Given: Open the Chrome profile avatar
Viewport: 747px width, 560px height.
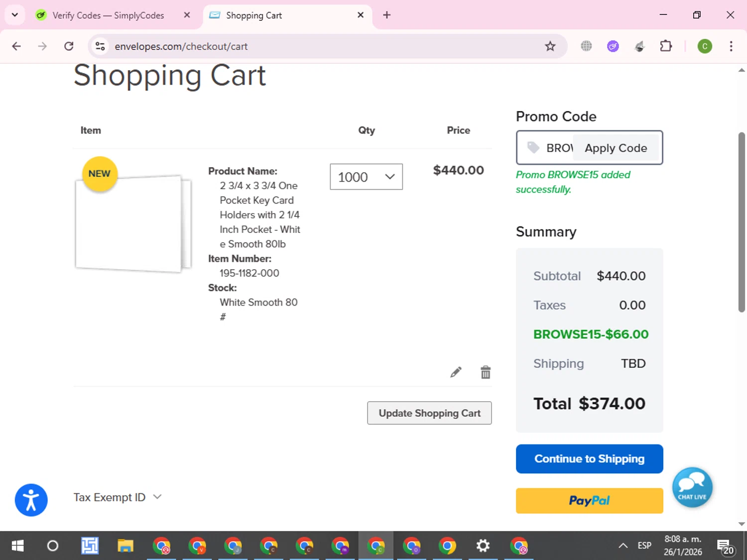Looking at the screenshot, I should click(x=704, y=46).
